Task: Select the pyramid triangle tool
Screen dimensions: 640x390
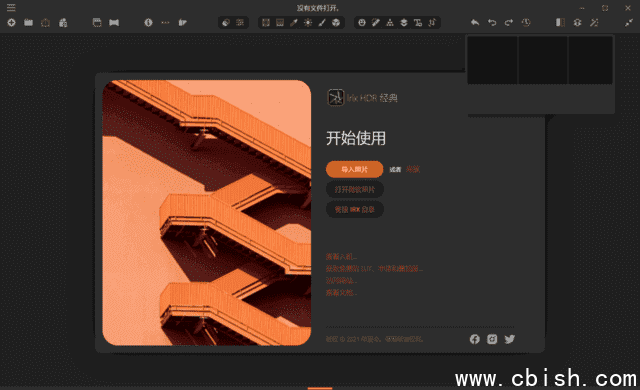Action: coord(390,22)
